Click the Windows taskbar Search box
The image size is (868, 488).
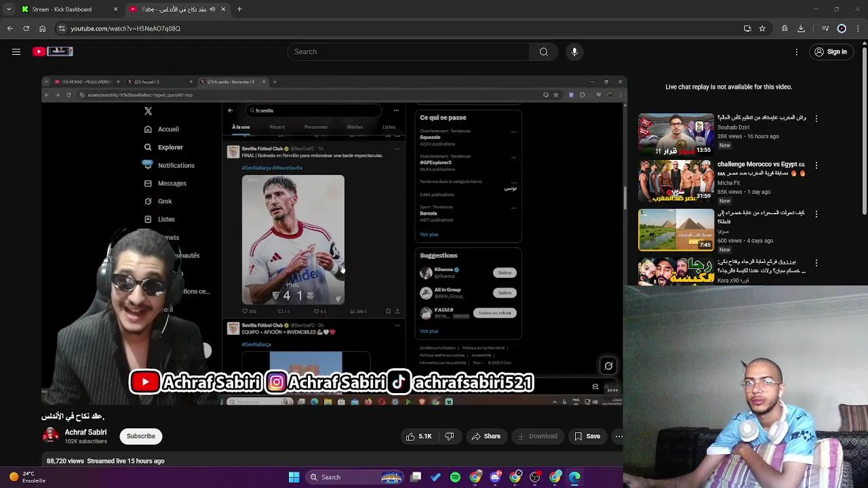355,477
